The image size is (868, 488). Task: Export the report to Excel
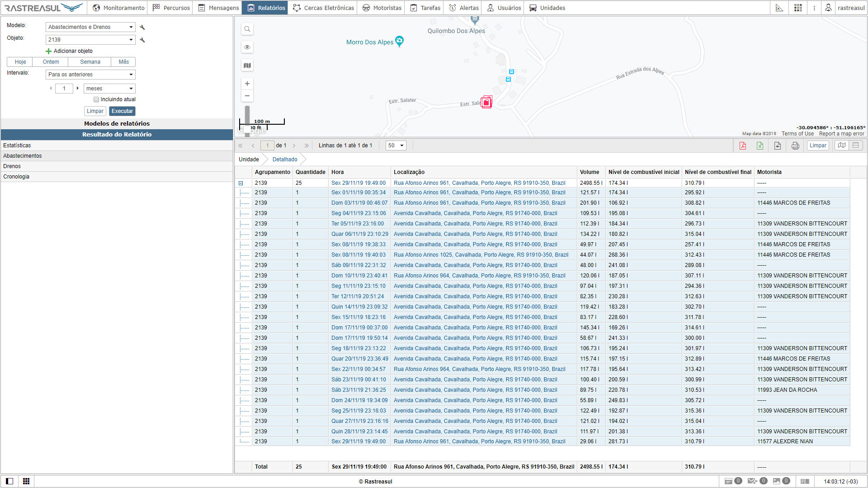[760, 145]
